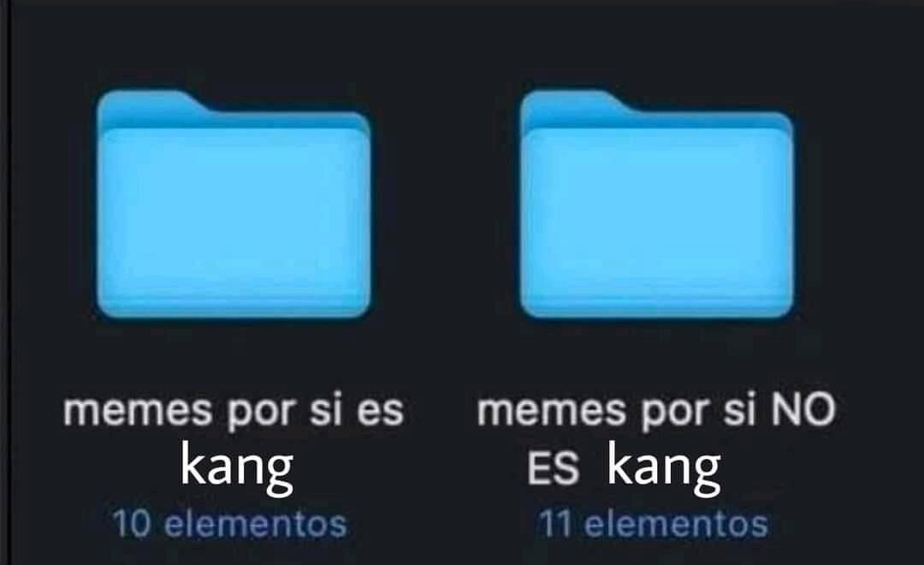The height and width of the screenshot is (565, 924).
Task: Click the 'memes por si NO' folder name
Action: [x=656, y=411]
